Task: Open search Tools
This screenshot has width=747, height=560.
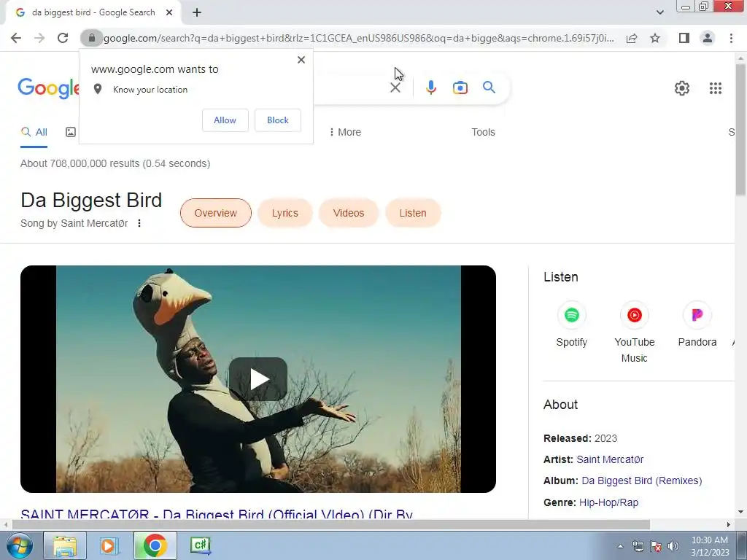Action: (x=483, y=133)
